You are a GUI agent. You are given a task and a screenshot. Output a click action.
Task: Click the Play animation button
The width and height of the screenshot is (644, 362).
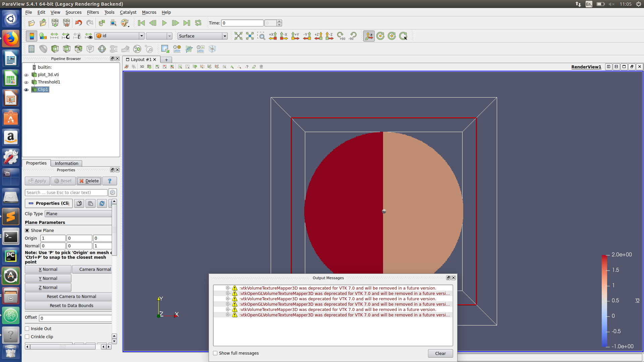[164, 23]
